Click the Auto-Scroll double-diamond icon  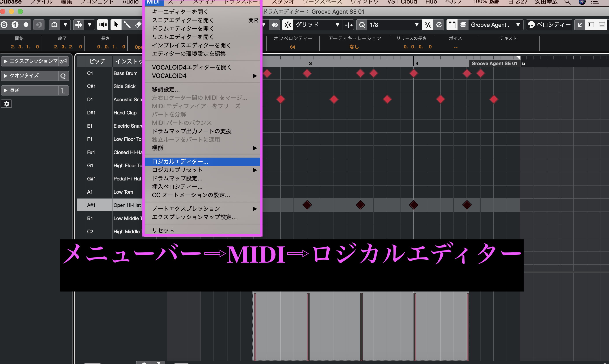tap(275, 25)
